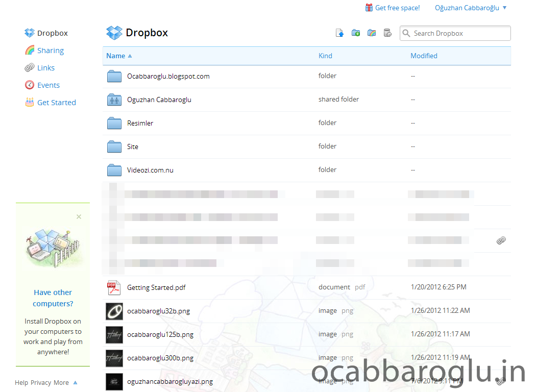The image size is (536, 392).
Task: Sort by the Name column header
Action: (115, 56)
